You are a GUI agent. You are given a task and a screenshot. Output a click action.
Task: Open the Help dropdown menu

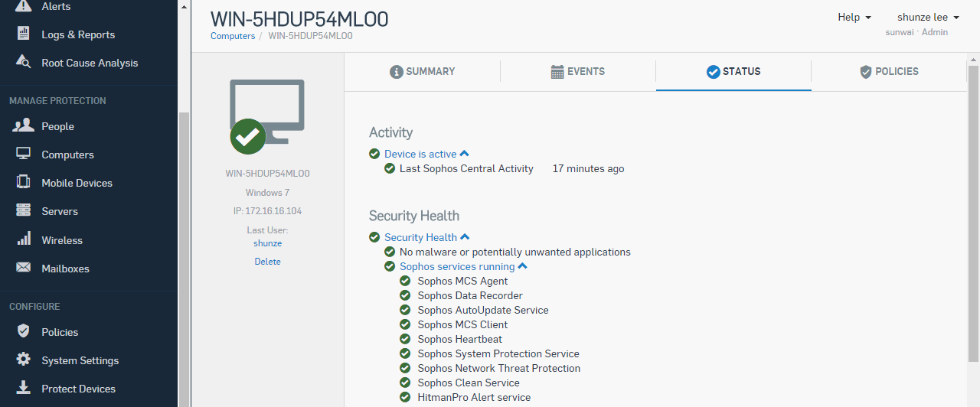854,17
